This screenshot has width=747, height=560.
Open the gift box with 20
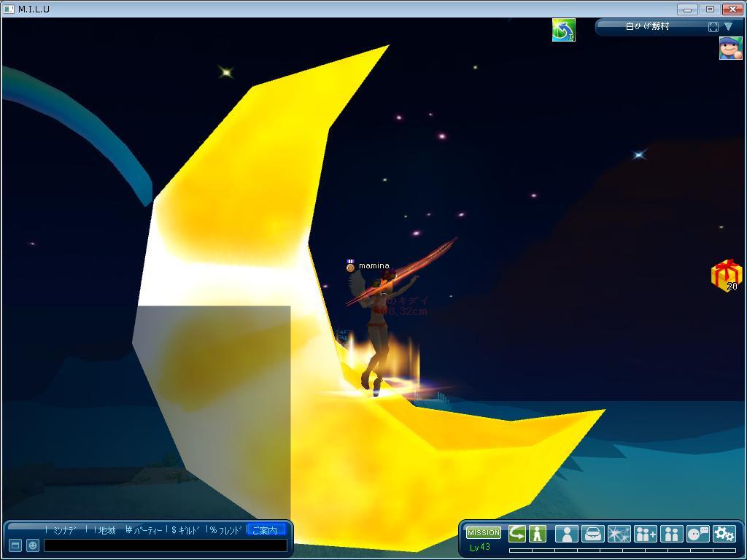(726, 276)
